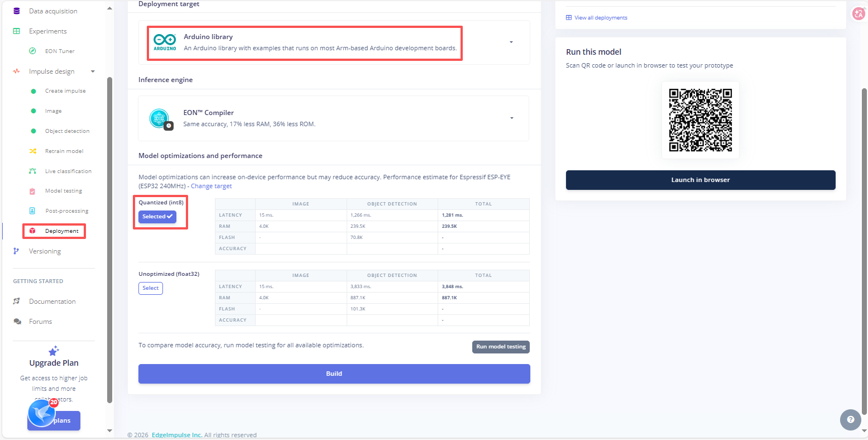868x440 pixels.
Task: Click the Impulse design pulse icon
Action: click(x=17, y=71)
